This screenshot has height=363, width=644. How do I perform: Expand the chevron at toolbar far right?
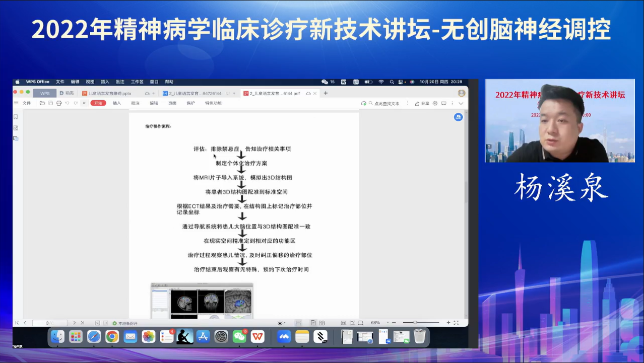pos(461,103)
